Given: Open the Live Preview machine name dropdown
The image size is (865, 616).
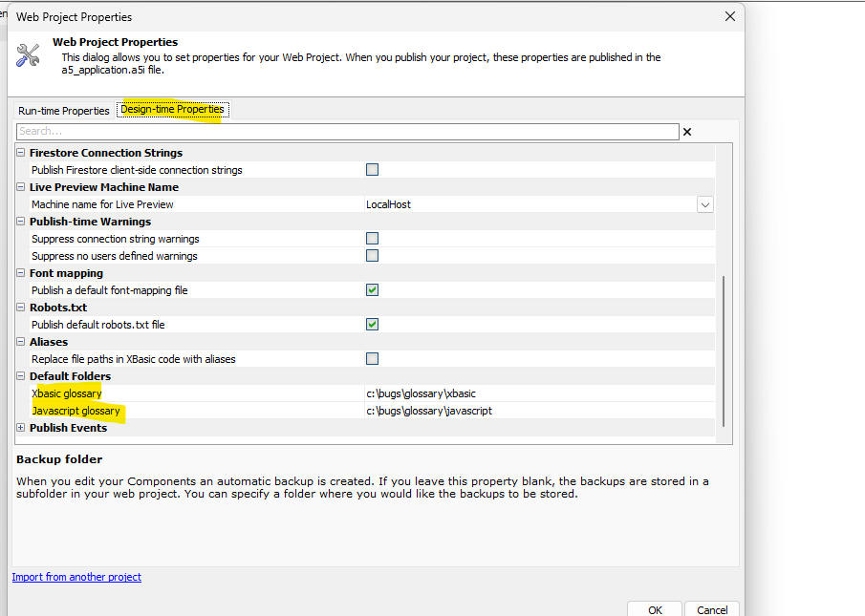Looking at the screenshot, I should point(704,204).
